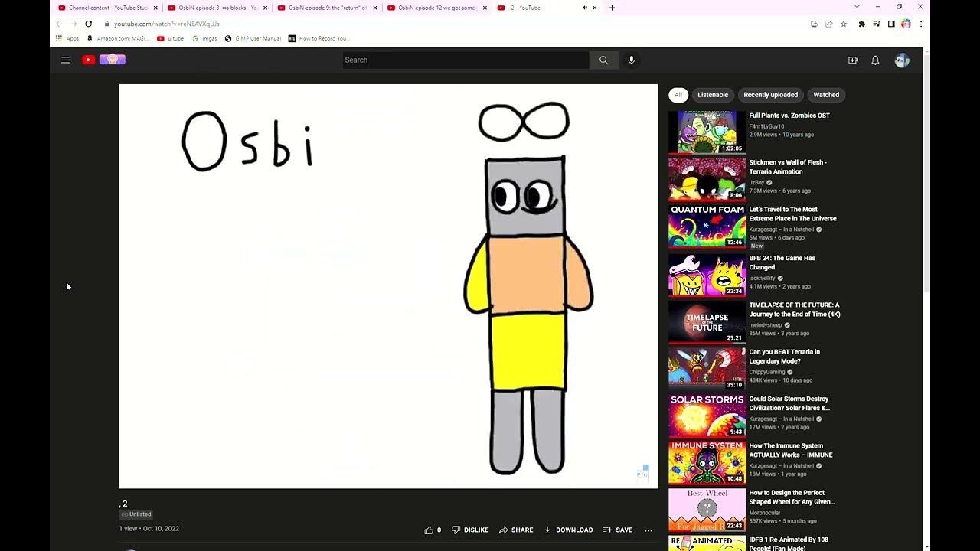Open a new browser tab
The height and width of the screenshot is (551, 980).
point(612,8)
